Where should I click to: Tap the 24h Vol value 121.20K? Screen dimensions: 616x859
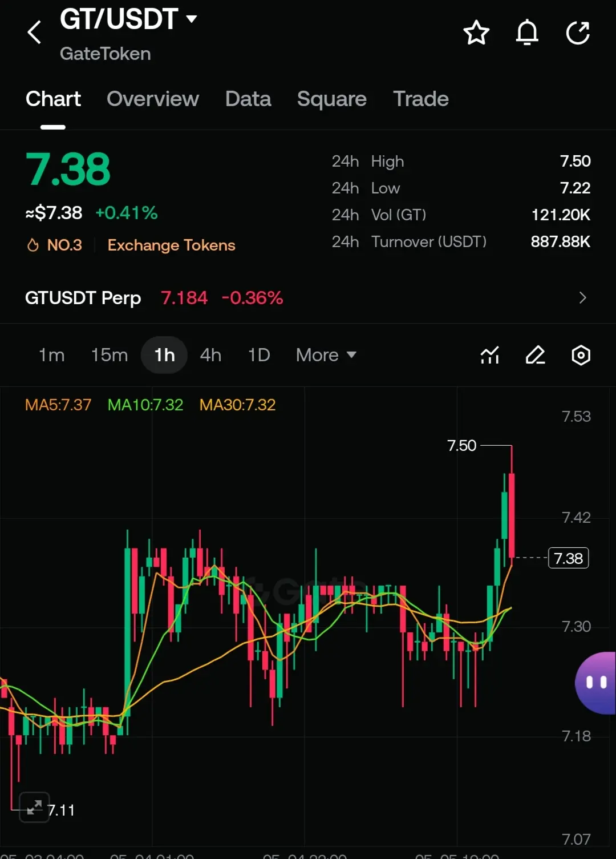click(x=561, y=215)
